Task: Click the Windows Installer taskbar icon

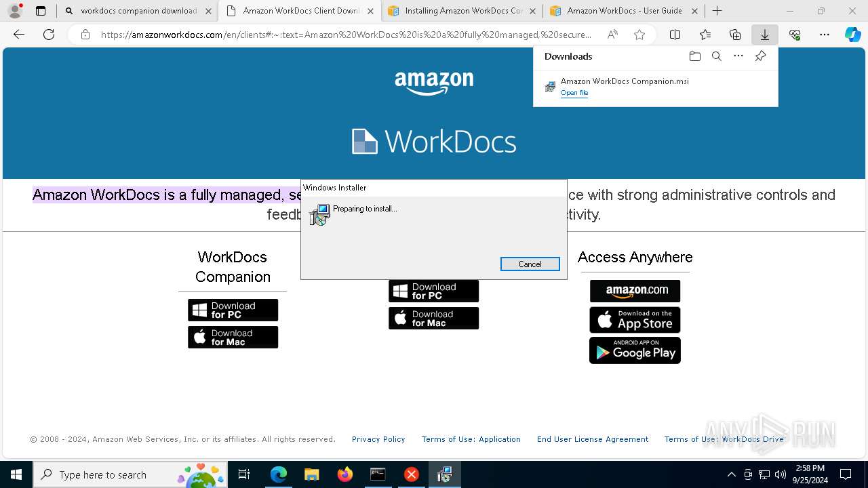Action: (x=444, y=474)
